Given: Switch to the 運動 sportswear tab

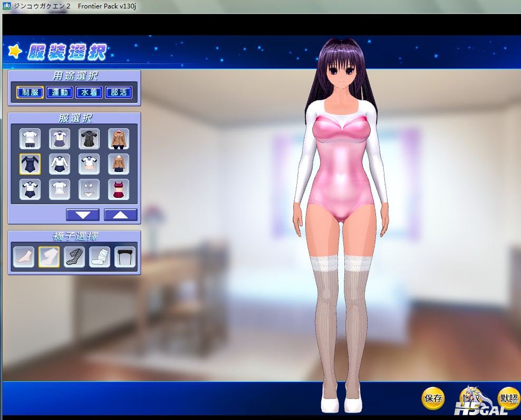Looking at the screenshot, I should point(60,92).
